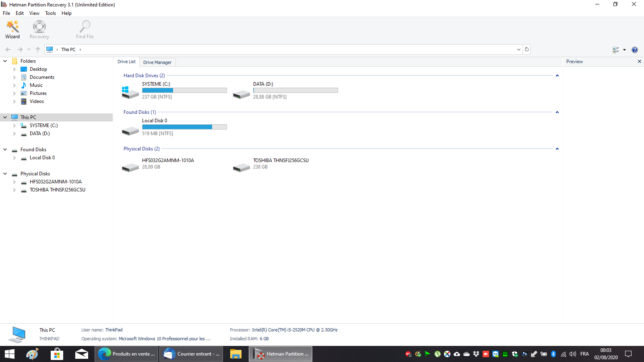Screen dimensions: 644x362
Task: Collapse the Hard Disk Drives section
Action: (557, 76)
